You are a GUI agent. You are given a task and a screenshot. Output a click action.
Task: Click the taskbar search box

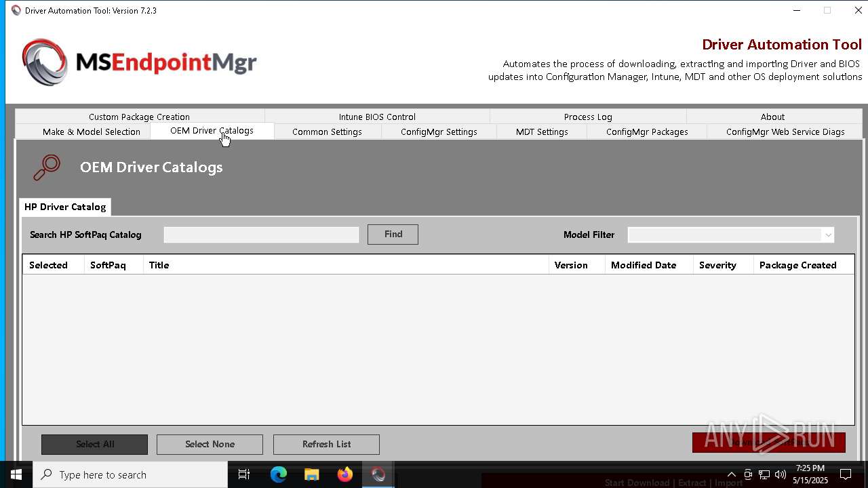click(130, 474)
